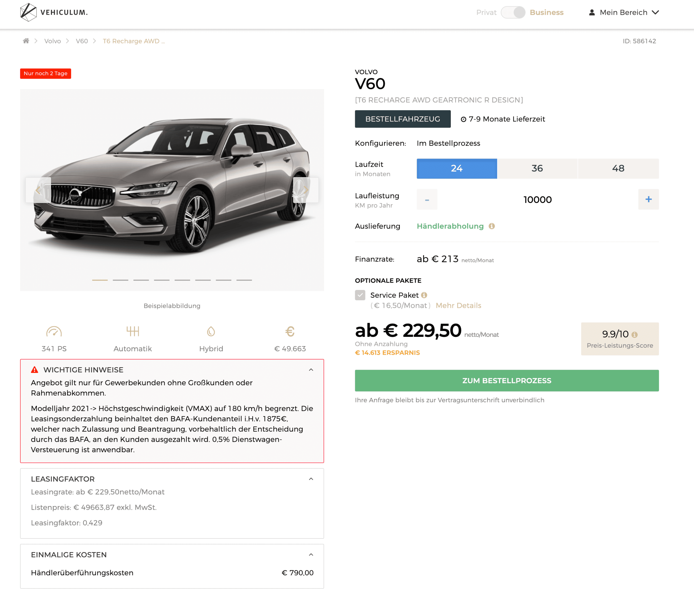Check the Service Paket checkbox
The image size is (694, 616).
tap(360, 295)
